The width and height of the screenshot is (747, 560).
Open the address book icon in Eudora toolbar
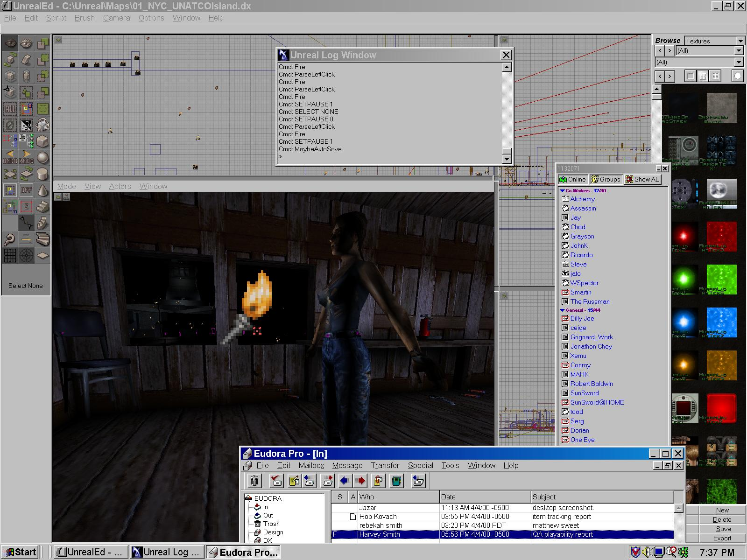pos(396,481)
